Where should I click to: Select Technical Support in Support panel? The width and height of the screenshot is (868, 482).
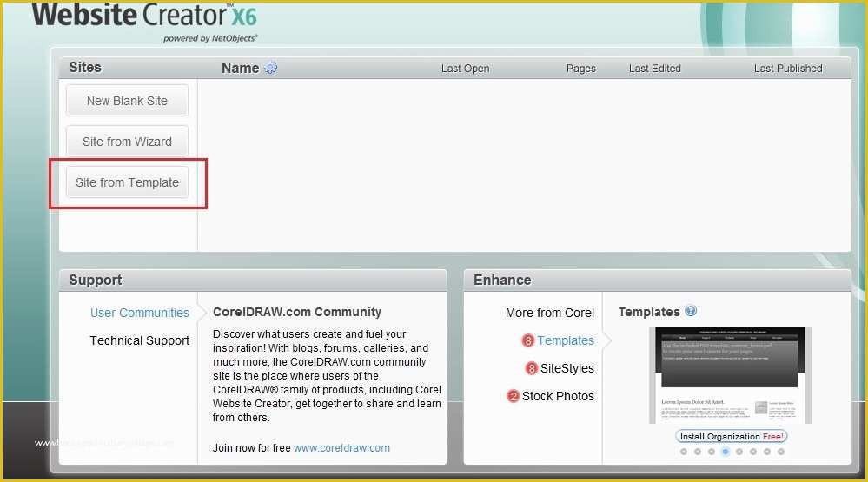pyautogui.click(x=140, y=340)
